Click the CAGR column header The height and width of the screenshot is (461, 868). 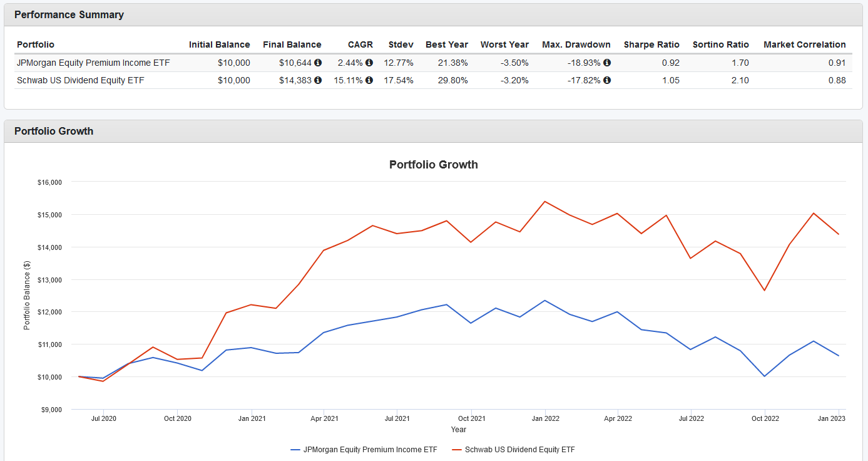(360, 44)
